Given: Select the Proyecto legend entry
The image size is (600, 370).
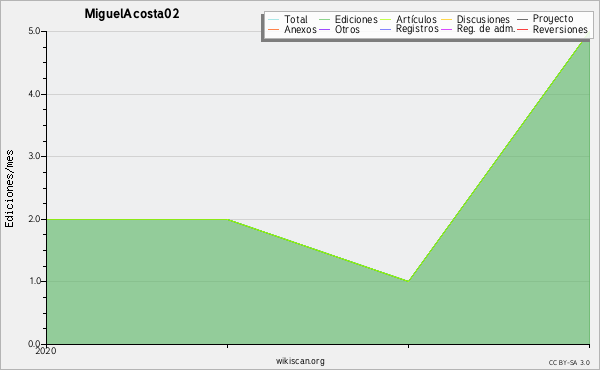Looking at the screenshot, I should point(545,18).
